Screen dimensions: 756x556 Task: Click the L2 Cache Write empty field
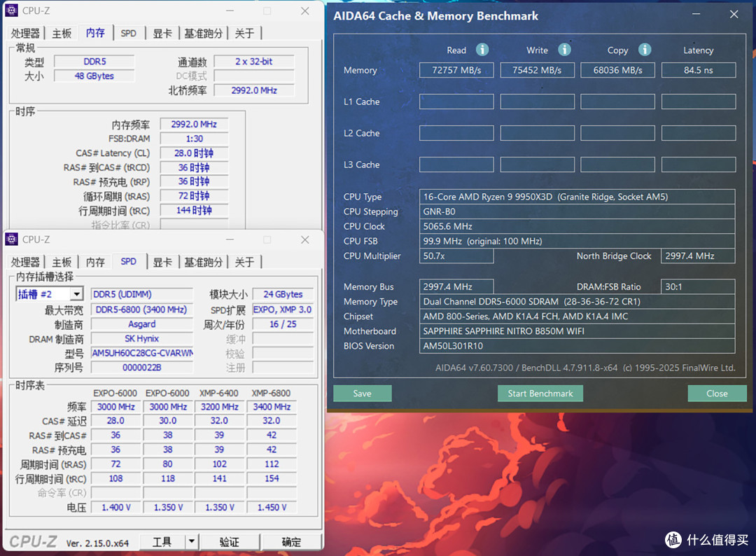point(537,132)
